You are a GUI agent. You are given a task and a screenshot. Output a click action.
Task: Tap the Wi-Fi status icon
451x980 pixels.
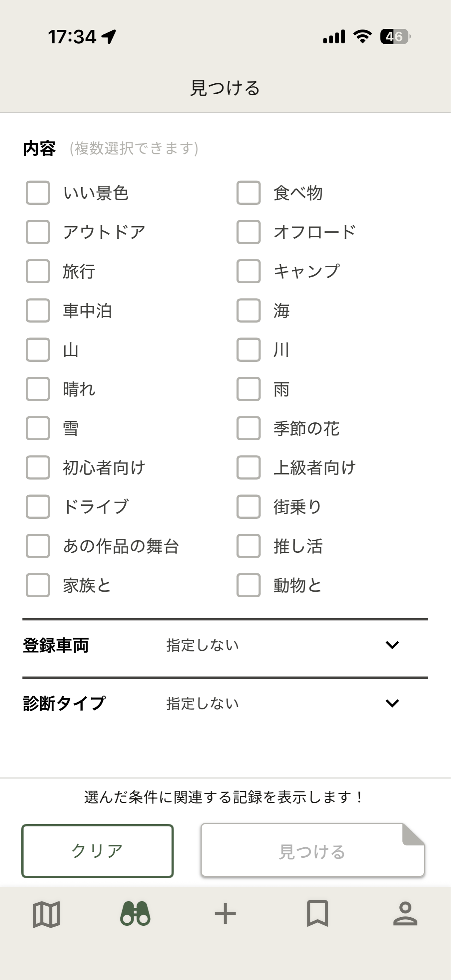362,37
